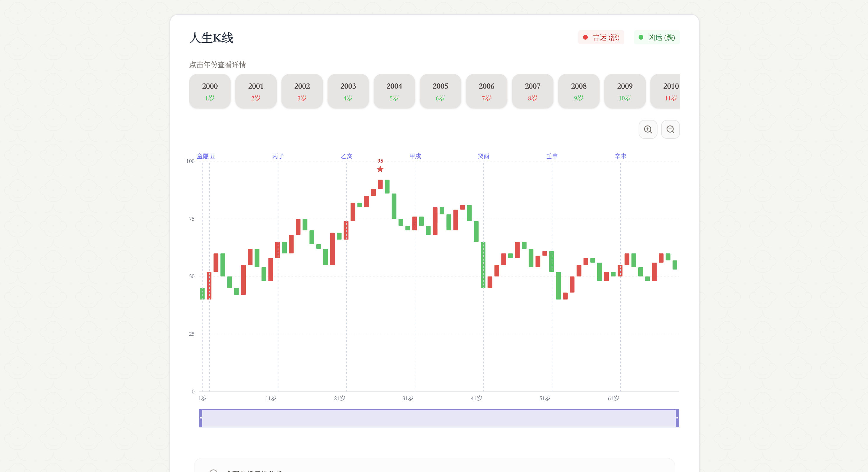Click the 癸酉 period marker label

tap(484, 156)
